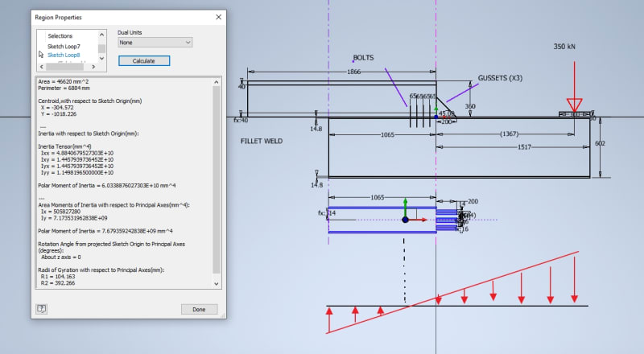Click the Done button
This screenshot has height=354, width=644.
tap(199, 309)
